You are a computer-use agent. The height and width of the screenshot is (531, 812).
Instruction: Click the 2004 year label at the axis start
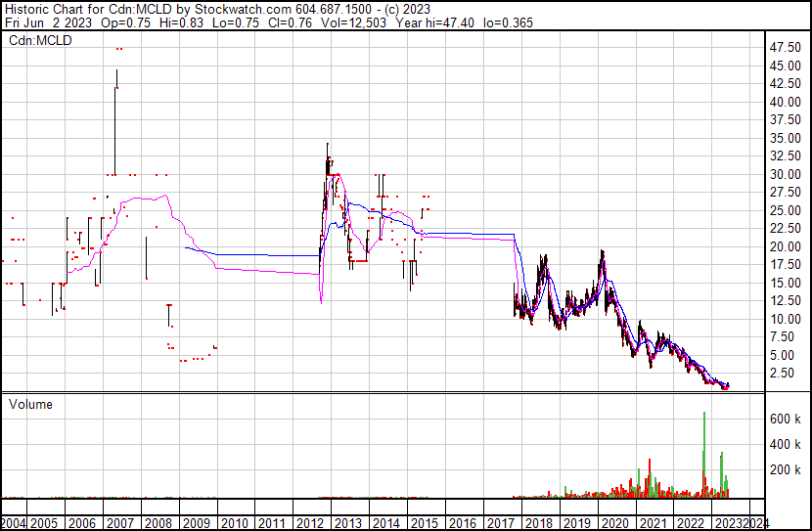(14, 524)
